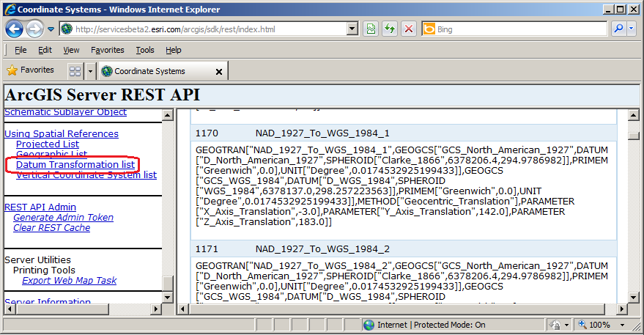Minimize the Internet Explorer window
The width and height of the screenshot is (644, 335).
pyautogui.click(x=609, y=10)
